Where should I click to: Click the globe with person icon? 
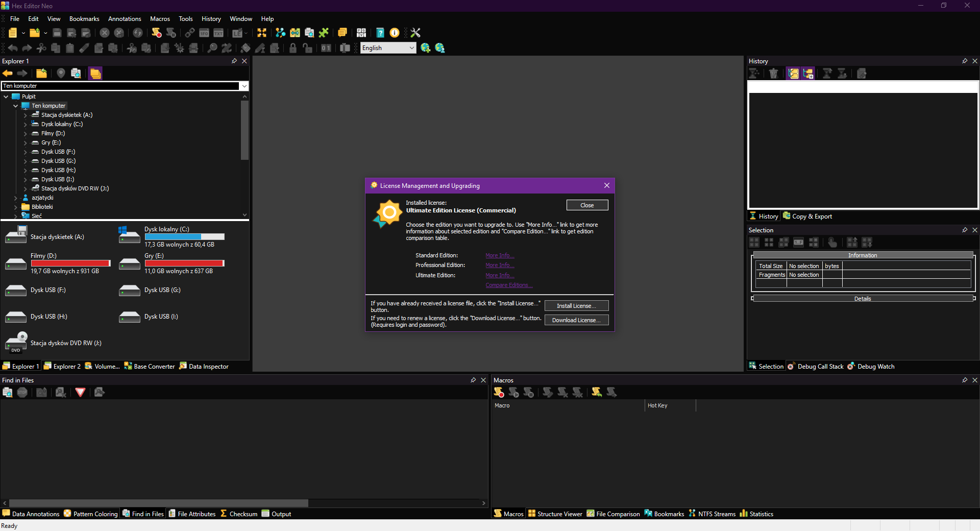(x=439, y=48)
